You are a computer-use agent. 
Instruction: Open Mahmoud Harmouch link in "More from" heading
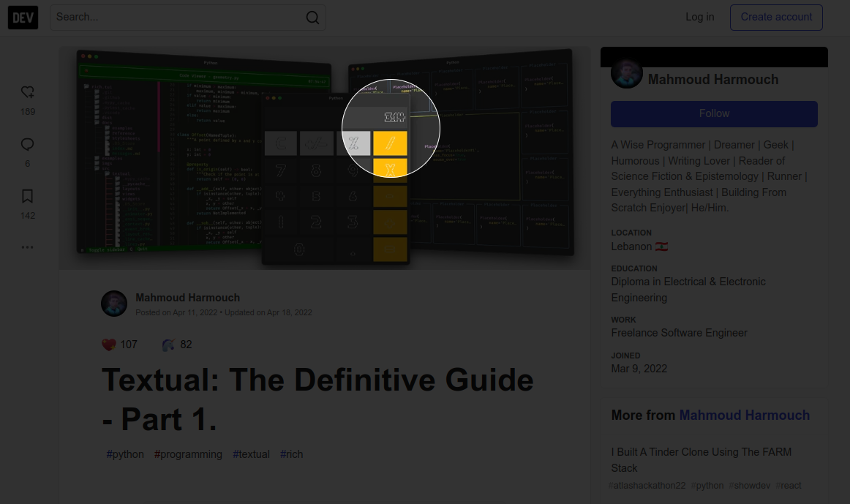coord(744,415)
